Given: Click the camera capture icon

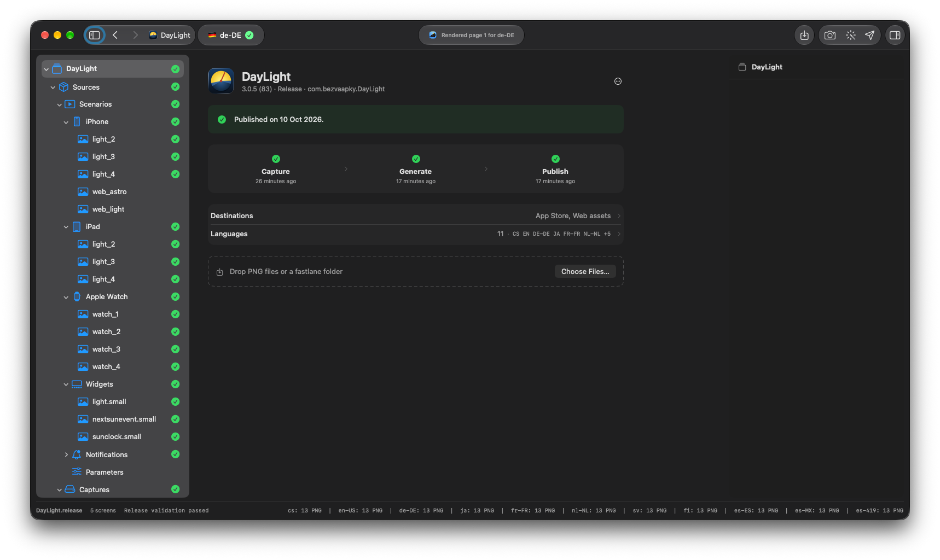Looking at the screenshot, I should point(830,35).
